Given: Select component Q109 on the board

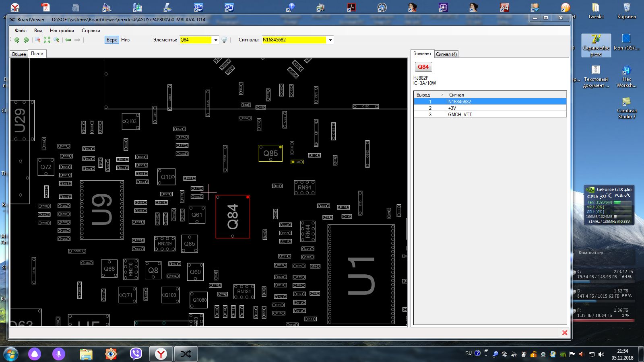Looking at the screenshot, I should tap(170, 295).
